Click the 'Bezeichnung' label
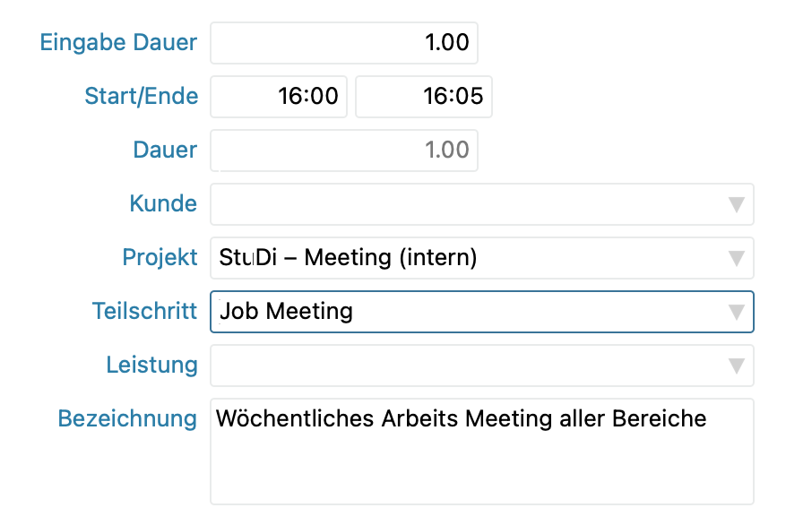The image size is (812, 525). tap(127, 418)
